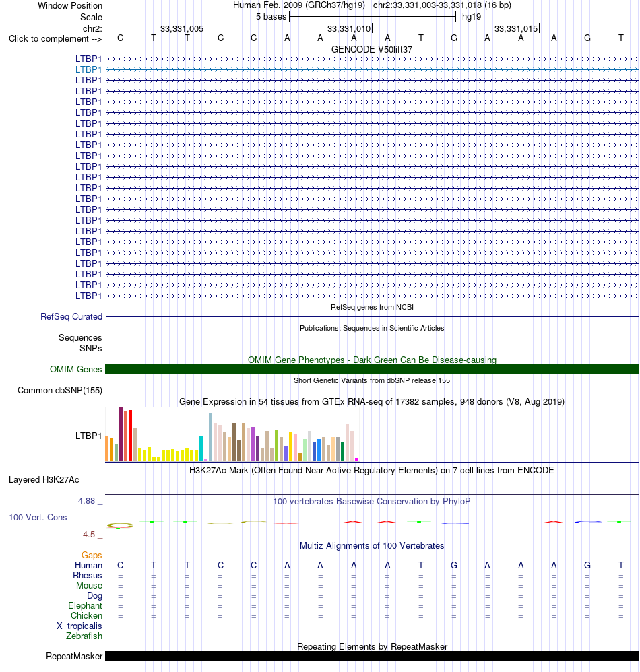Click the dark green bar in GTEx chart
The height and width of the screenshot is (672, 640).
pos(342,451)
